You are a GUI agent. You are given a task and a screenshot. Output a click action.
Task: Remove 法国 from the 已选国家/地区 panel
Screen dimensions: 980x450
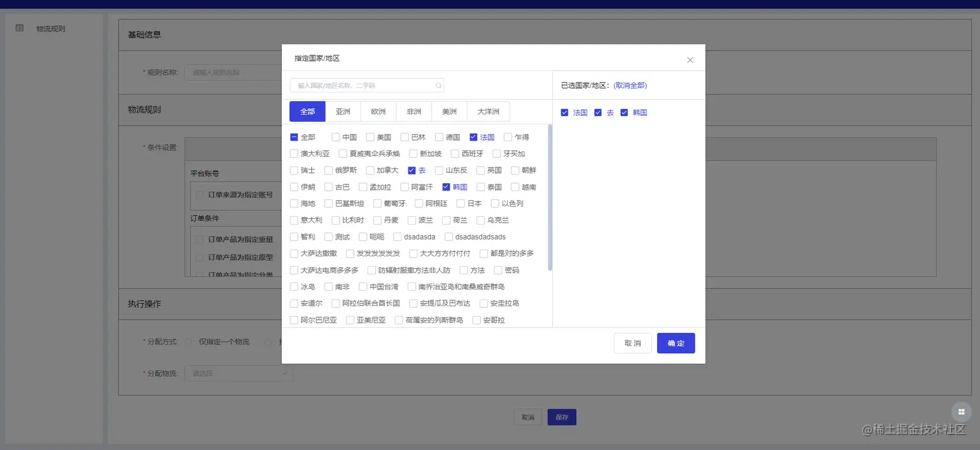pos(565,113)
